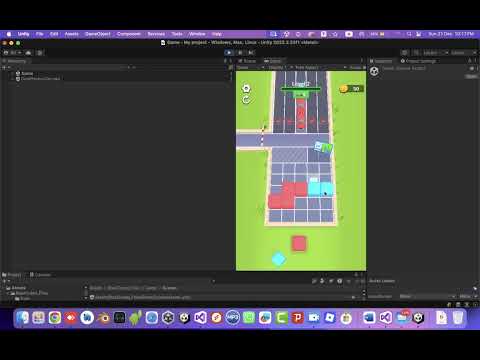Click the add button in Project panel
Screen dimensions: 480x360
(5, 281)
